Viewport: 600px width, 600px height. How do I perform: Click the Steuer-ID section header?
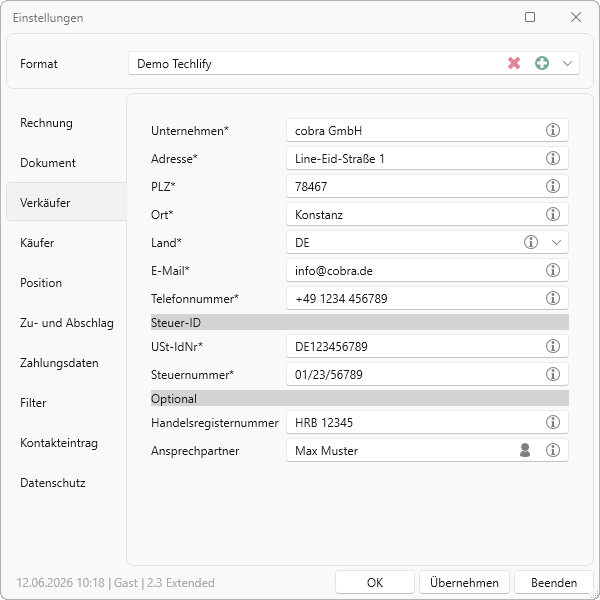click(x=360, y=322)
